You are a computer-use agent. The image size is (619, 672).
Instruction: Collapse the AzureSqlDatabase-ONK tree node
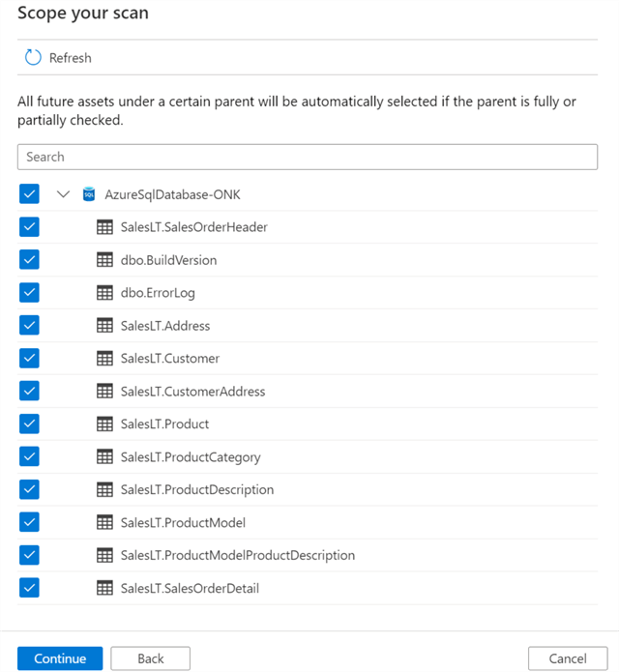[x=64, y=194]
